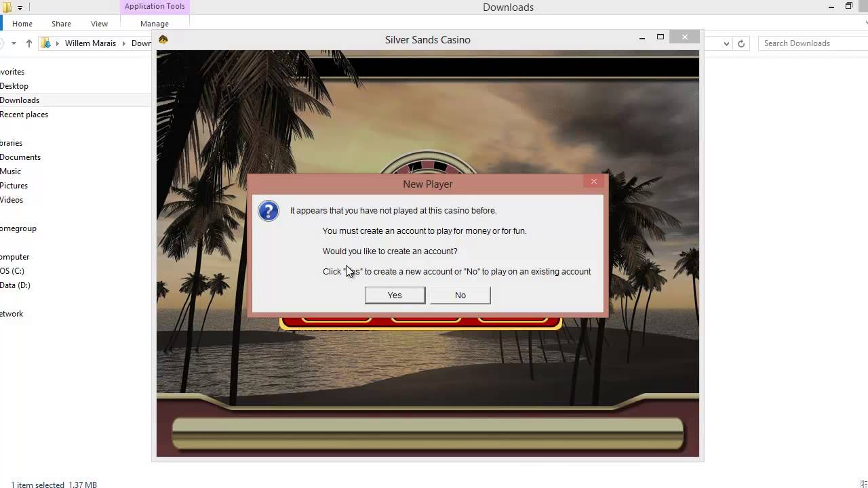868x488 pixels.
Task: Open Music library in navigation pane
Action: (x=10, y=171)
